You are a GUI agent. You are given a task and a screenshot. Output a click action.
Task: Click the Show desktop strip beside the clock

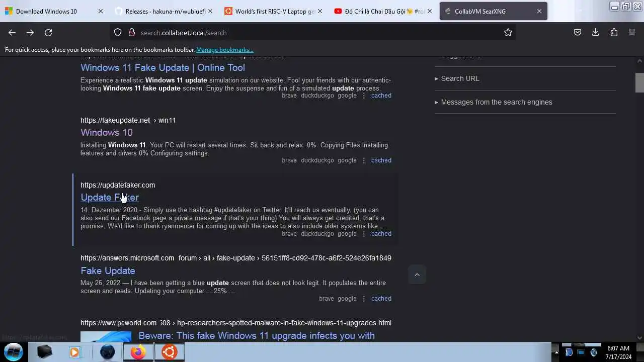(640, 352)
